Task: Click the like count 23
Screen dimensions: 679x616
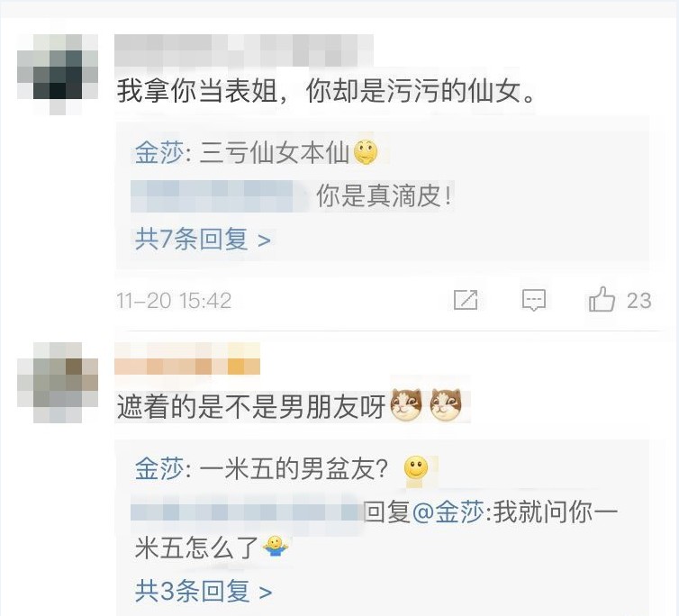Action: (x=639, y=301)
